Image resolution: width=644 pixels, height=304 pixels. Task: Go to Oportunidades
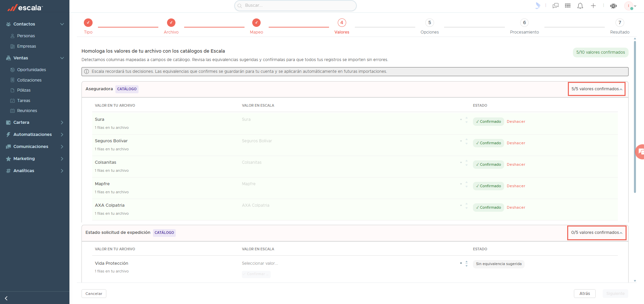click(x=32, y=70)
